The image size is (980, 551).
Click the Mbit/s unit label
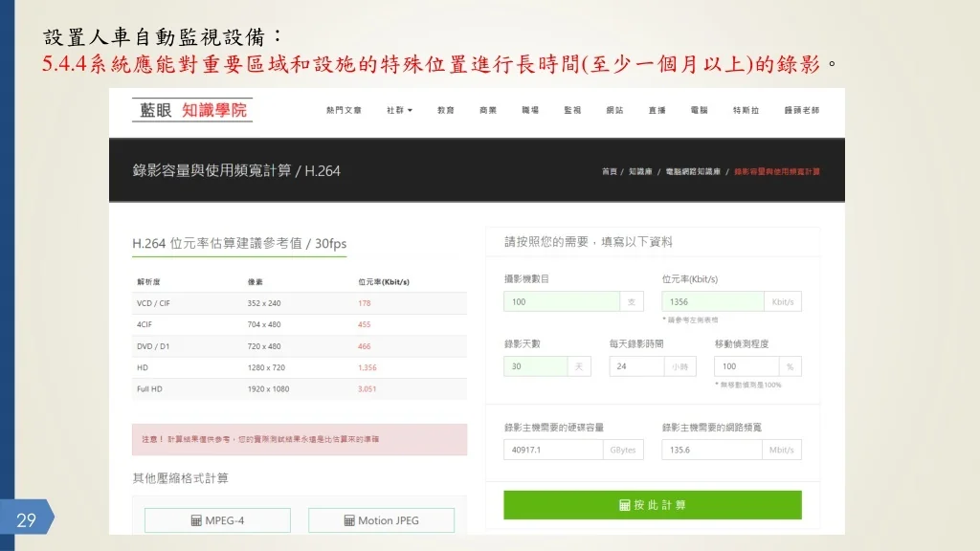782,450
